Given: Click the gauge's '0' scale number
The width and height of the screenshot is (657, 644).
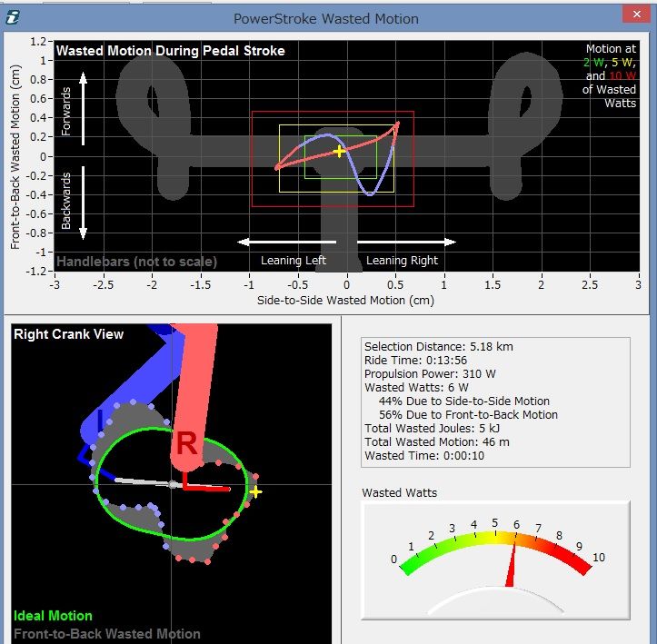Looking at the screenshot, I should (x=393, y=560).
